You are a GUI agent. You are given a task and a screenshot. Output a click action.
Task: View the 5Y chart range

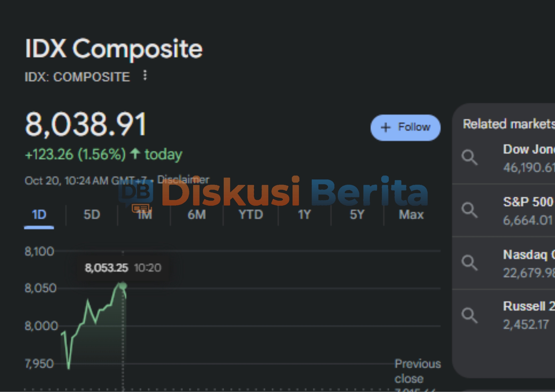pos(357,214)
